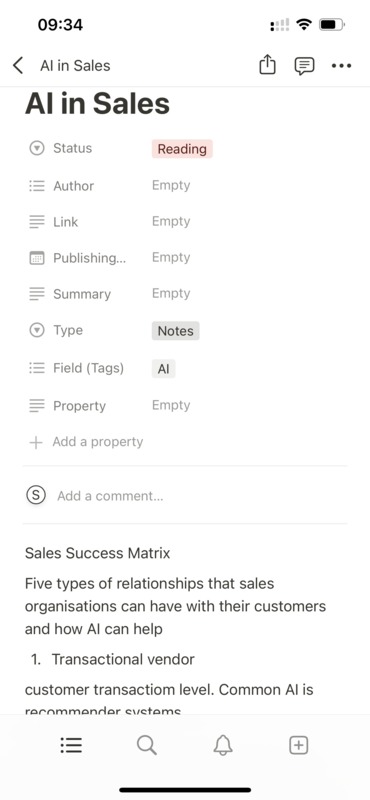Tap the empty Summary value

171,293
